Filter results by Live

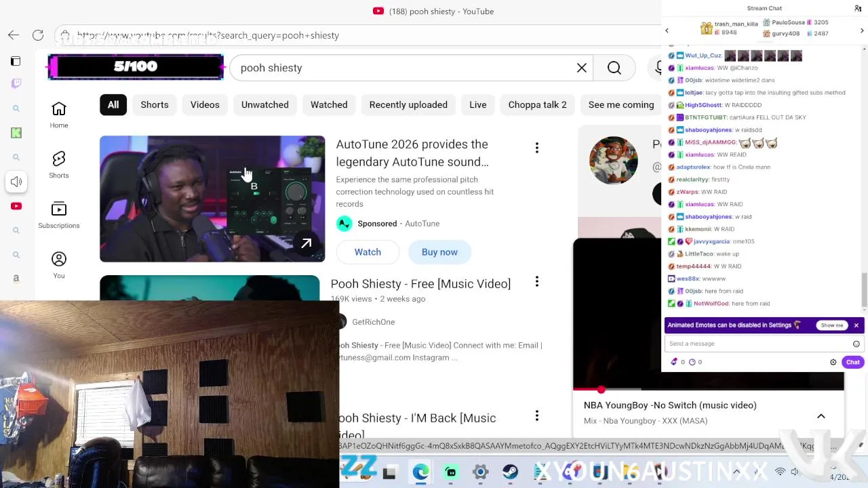478,104
